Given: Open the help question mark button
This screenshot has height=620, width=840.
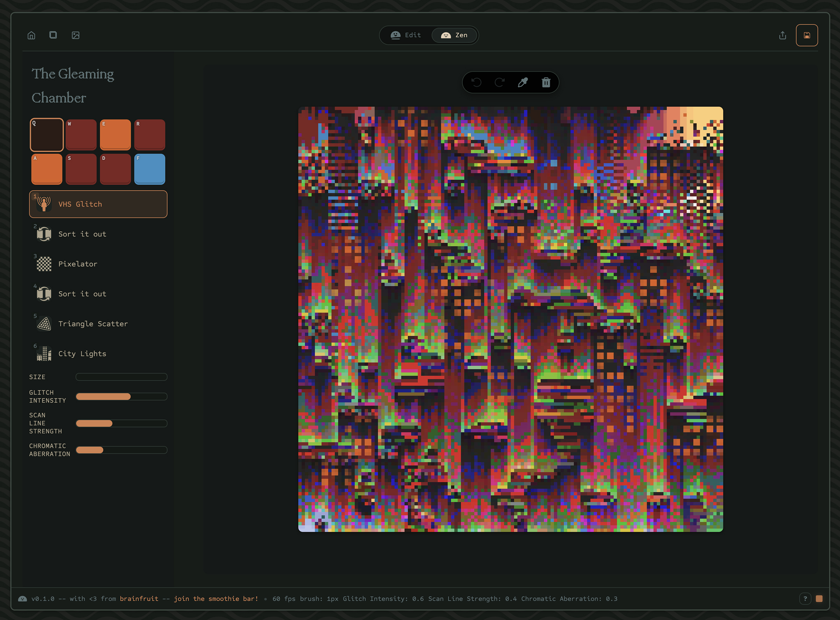Looking at the screenshot, I should 805,599.
